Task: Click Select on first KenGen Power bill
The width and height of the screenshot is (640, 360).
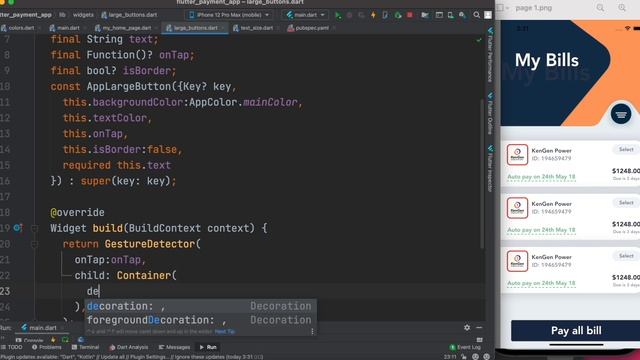Action: pos(626,149)
